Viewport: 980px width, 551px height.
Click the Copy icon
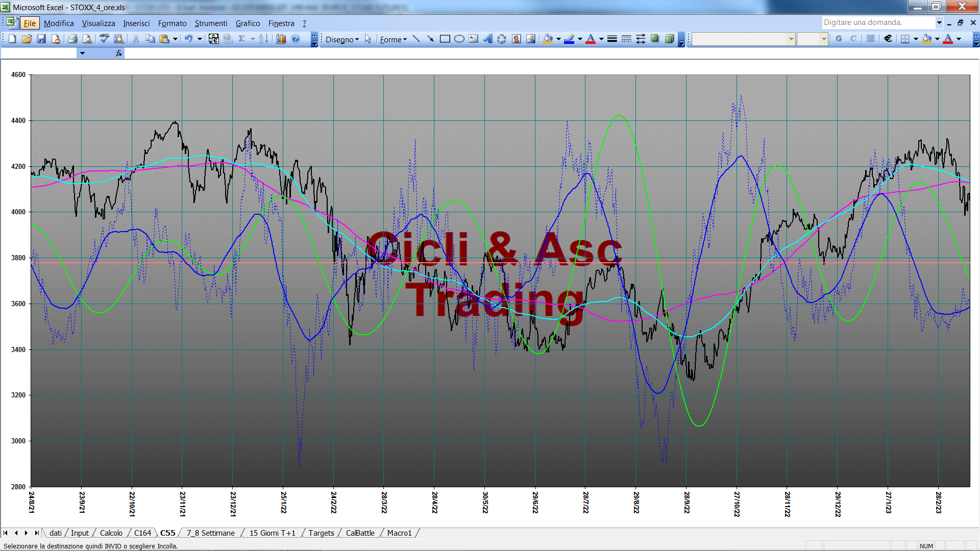click(150, 39)
